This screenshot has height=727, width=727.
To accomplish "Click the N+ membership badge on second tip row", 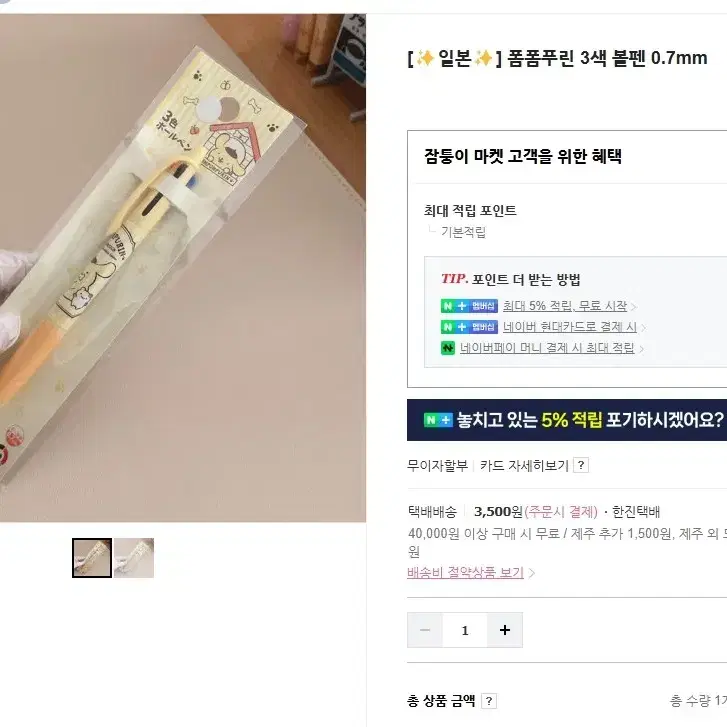I will pos(469,327).
